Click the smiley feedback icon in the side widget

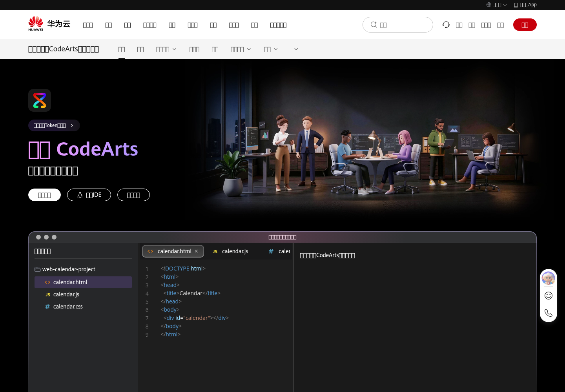point(549,296)
